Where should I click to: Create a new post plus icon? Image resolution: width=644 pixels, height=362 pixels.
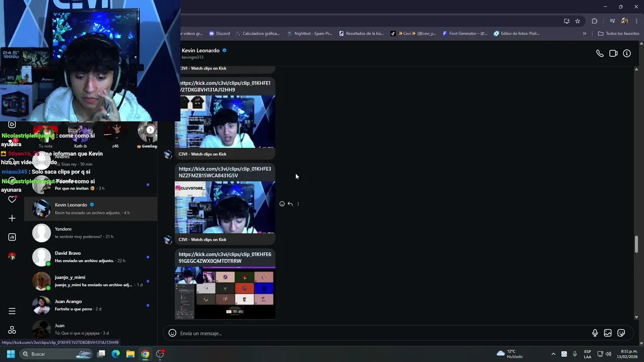coord(12,218)
